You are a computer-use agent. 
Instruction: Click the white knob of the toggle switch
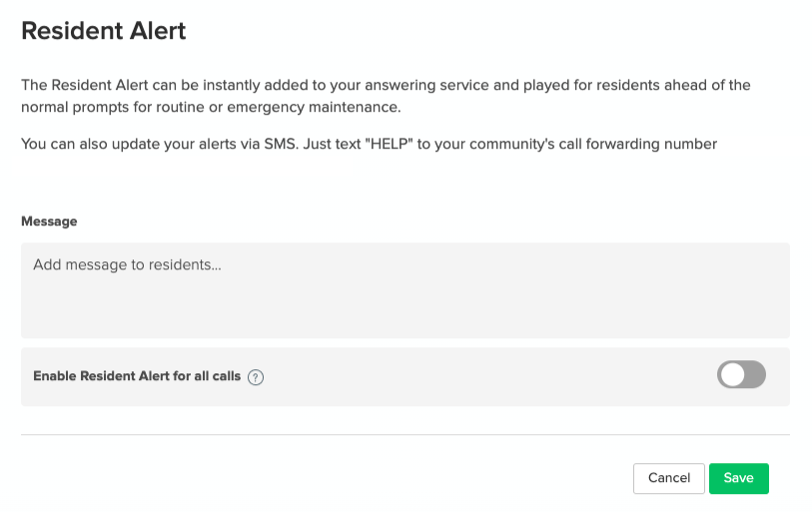[733, 374]
